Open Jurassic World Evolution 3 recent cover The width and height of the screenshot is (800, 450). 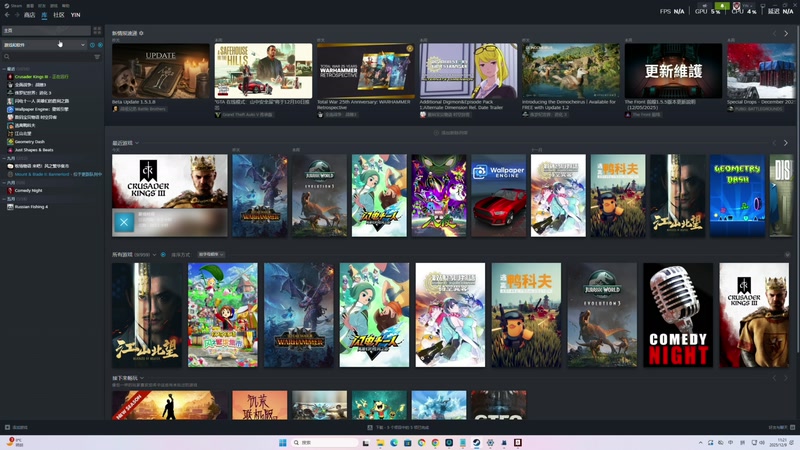[319, 195]
